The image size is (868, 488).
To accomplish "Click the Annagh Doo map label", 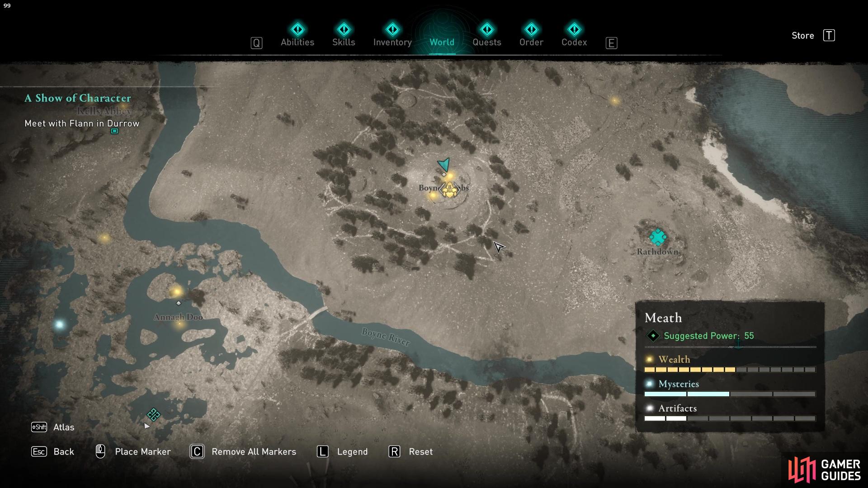I will [178, 317].
